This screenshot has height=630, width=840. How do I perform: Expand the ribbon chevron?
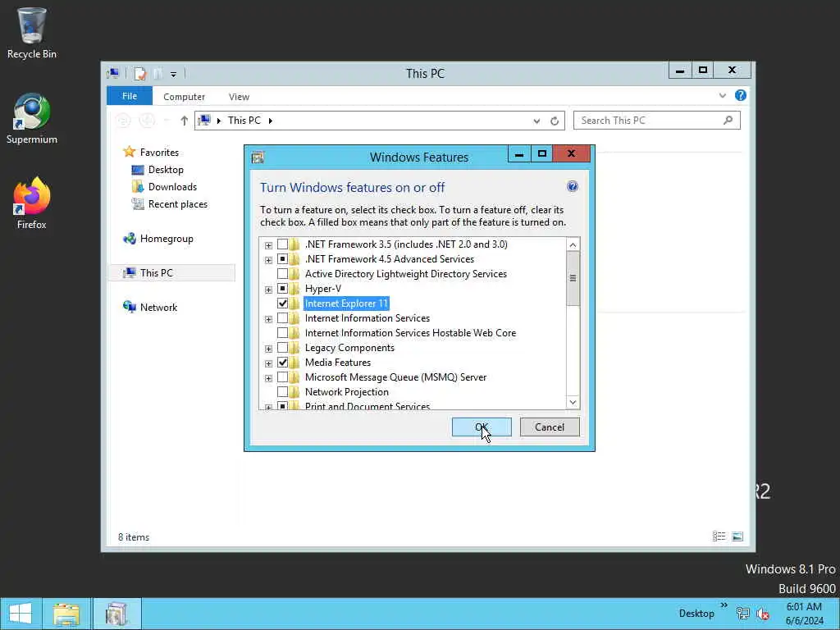(x=722, y=95)
